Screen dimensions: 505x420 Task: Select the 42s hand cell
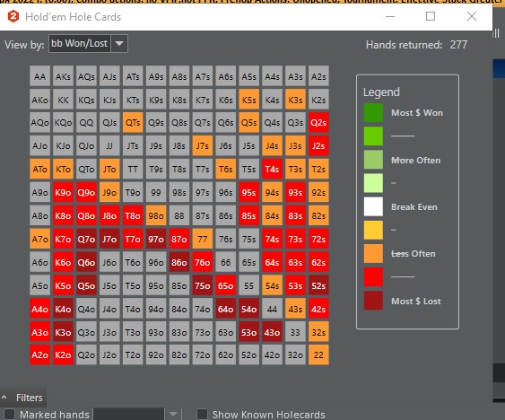[x=318, y=309]
